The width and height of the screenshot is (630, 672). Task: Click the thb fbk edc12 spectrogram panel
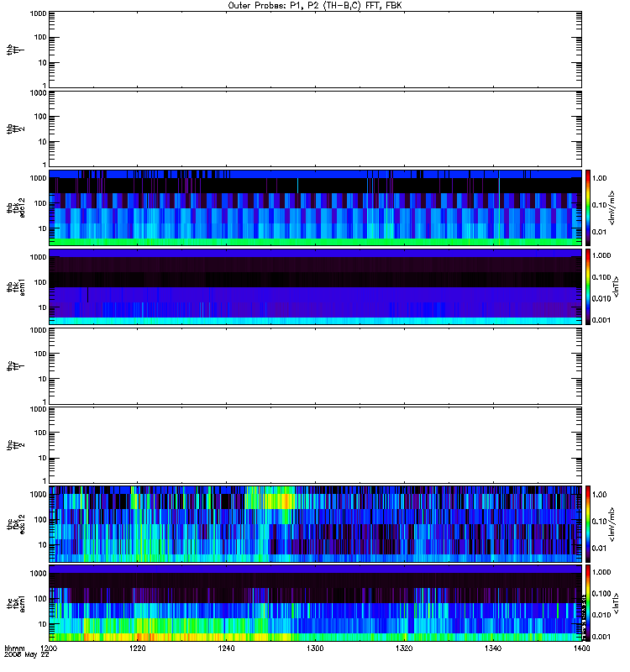point(316,207)
